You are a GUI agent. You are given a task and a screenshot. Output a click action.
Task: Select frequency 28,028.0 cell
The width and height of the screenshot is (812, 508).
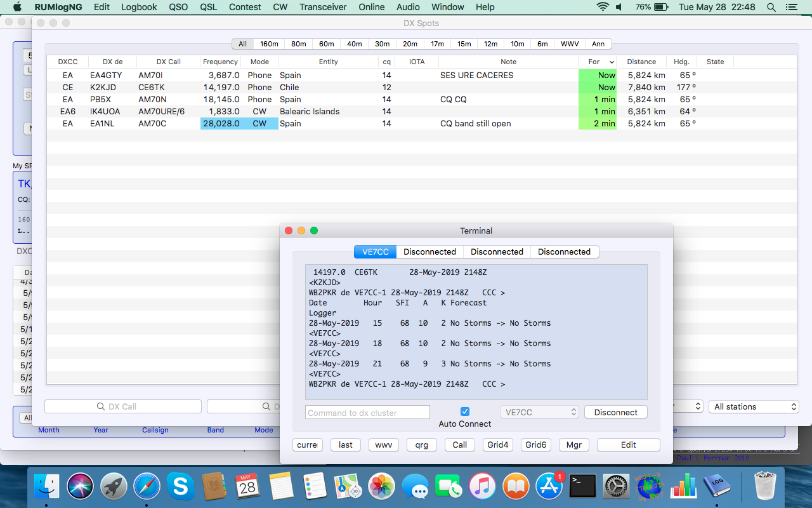[220, 124]
